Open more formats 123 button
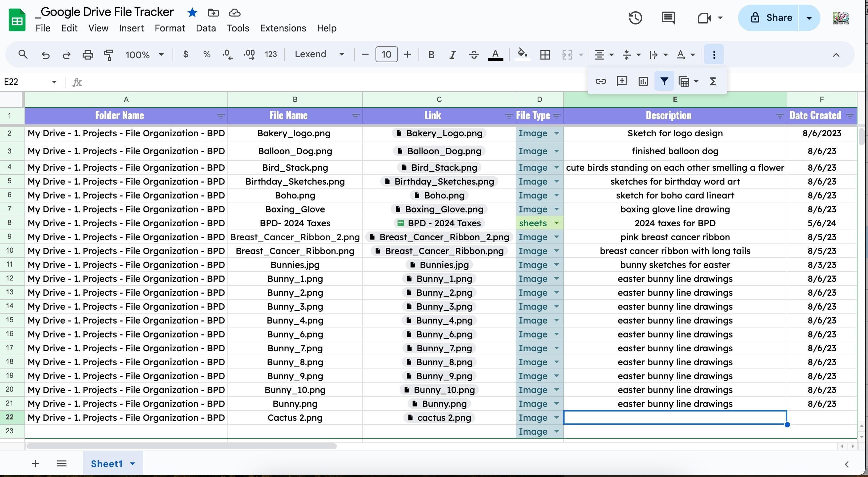 (271, 54)
